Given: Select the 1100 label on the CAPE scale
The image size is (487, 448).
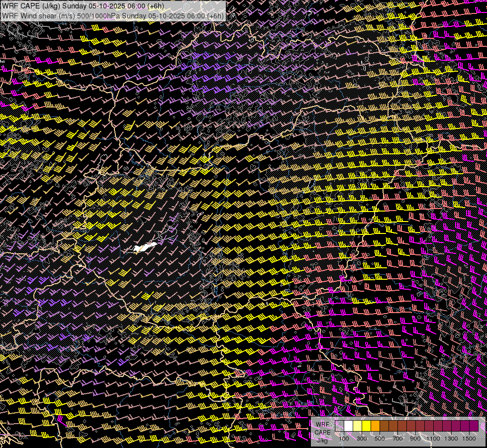Looking at the screenshot, I should [x=433, y=439].
